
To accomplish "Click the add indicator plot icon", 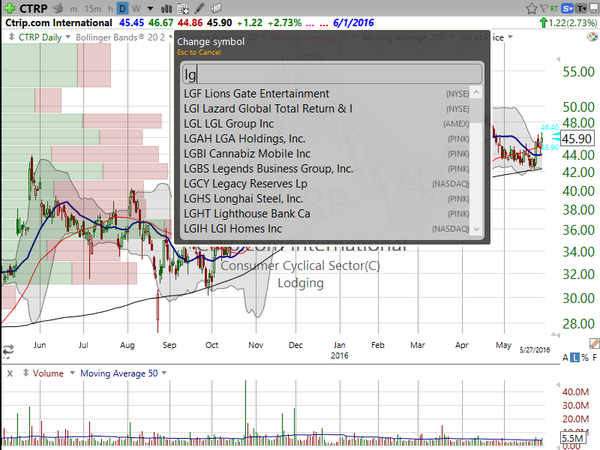I will (x=183, y=8).
